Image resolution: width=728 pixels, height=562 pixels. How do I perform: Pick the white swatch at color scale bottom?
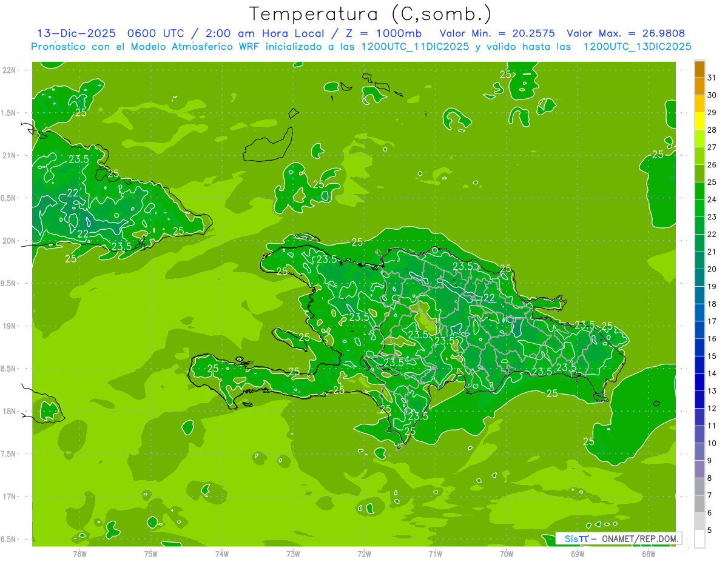pyautogui.click(x=699, y=539)
